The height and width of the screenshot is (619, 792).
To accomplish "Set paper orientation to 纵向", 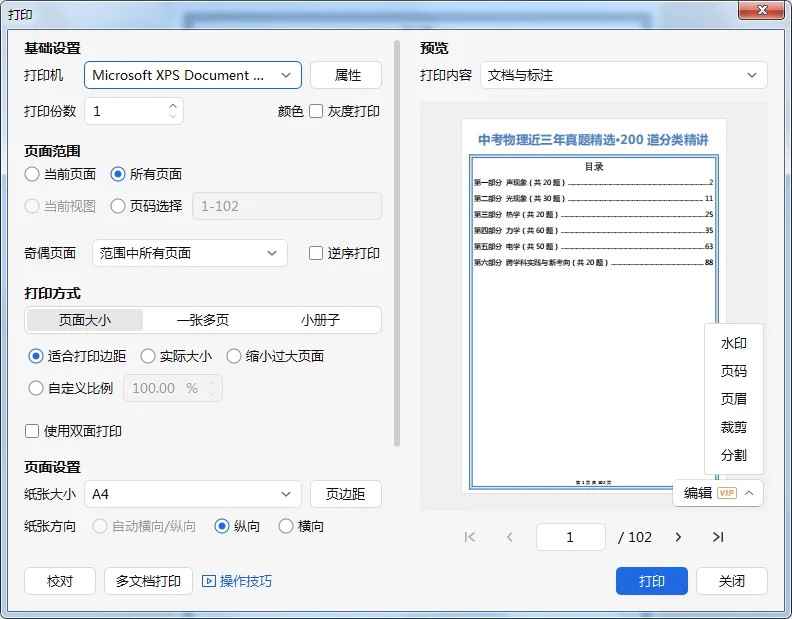I will 222,527.
